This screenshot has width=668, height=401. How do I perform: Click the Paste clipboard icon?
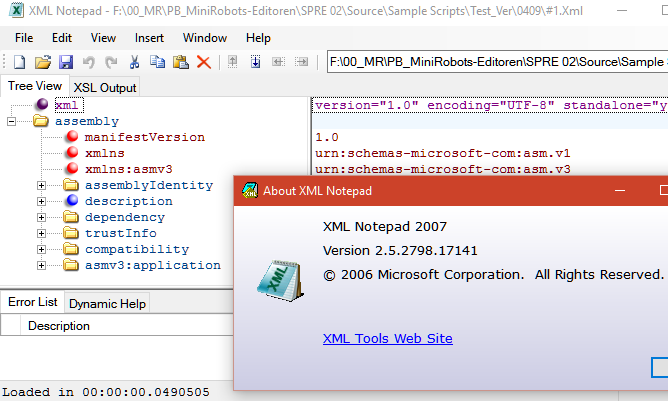[181, 62]
